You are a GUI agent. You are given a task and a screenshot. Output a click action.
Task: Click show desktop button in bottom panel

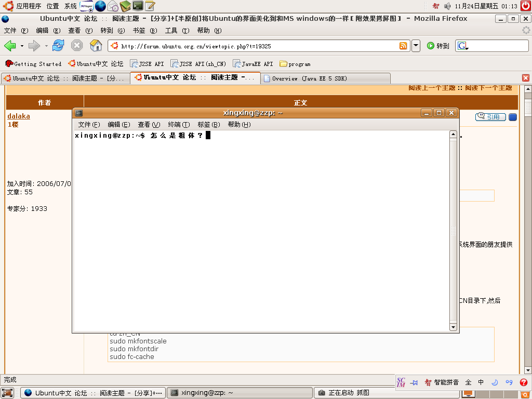pyautogui.click(x=7, y=393)
